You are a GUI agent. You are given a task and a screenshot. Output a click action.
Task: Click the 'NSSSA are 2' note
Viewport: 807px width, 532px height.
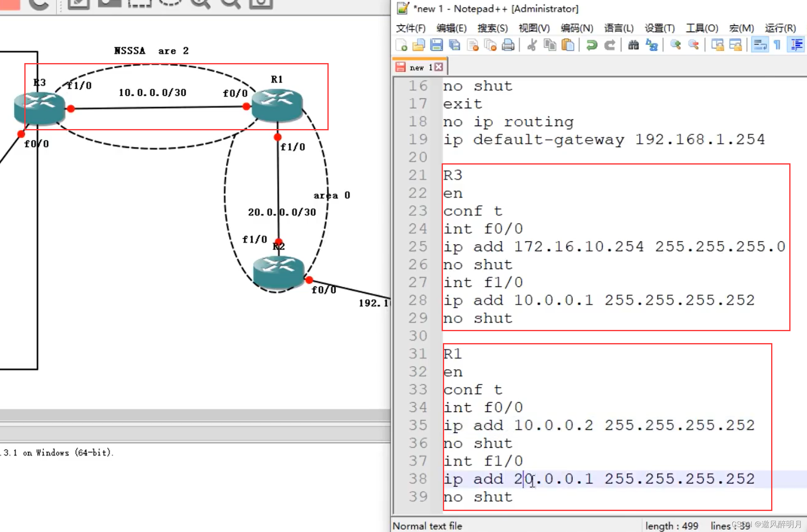tap(151, 51)
